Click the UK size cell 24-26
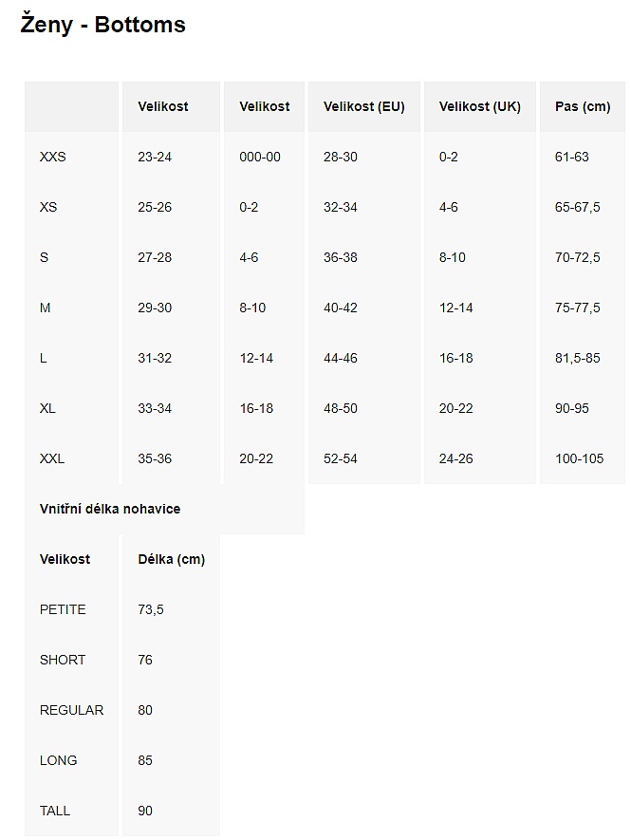 tap(455, 458)
